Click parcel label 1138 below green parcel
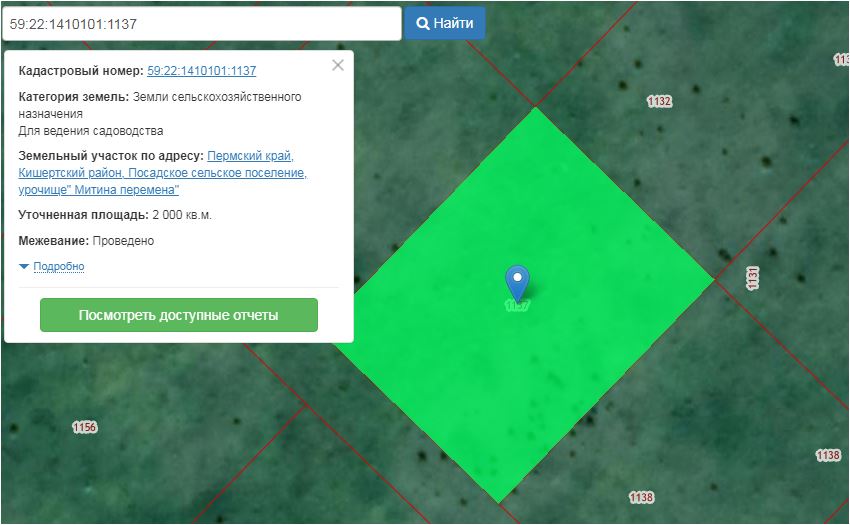The height and width of the screenshot is (525, 850). [641, 497]
